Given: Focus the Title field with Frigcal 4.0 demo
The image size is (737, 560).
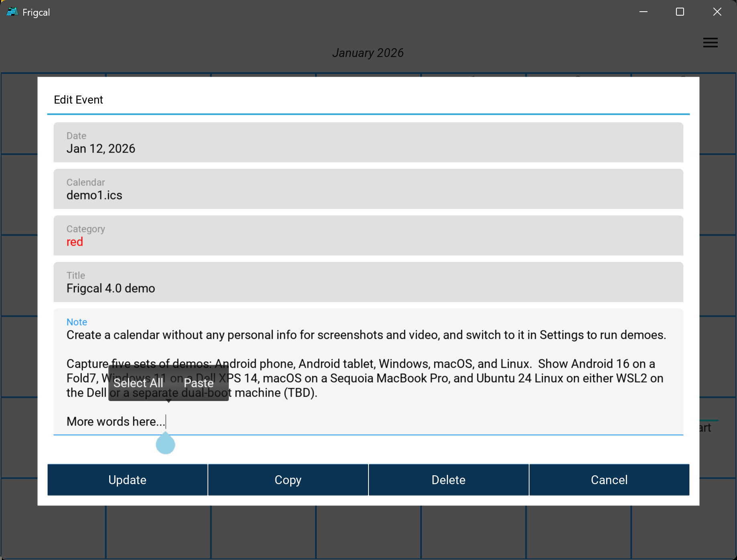Looking at the screenshot, I should [x=368, y=282].
